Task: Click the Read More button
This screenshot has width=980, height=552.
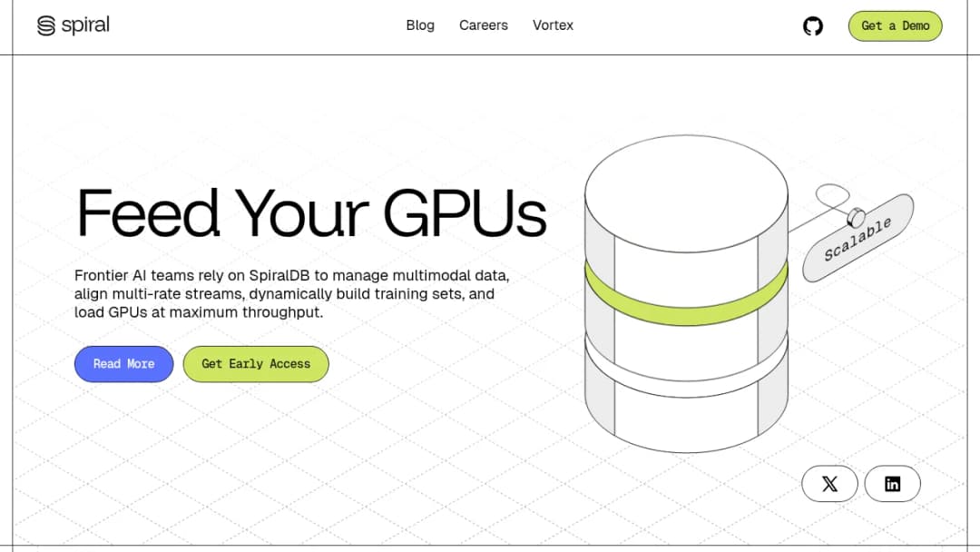Action: pos(123,364)
